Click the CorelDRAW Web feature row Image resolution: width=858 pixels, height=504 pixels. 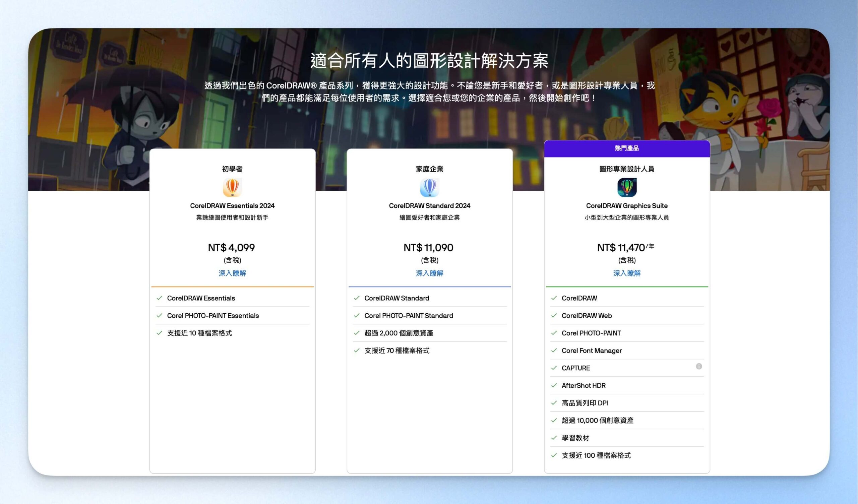tap(627, 316)
